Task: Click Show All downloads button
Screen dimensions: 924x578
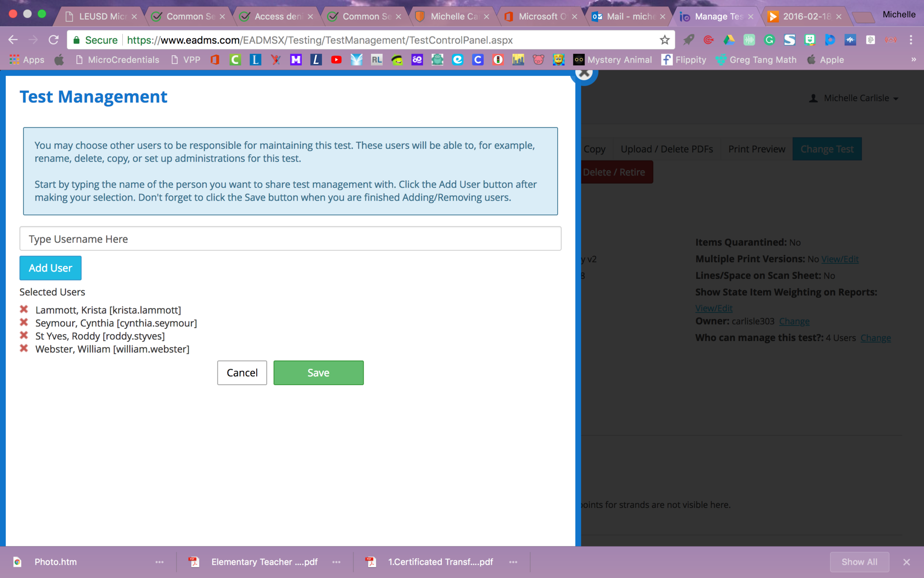Action: pos(859,562)
